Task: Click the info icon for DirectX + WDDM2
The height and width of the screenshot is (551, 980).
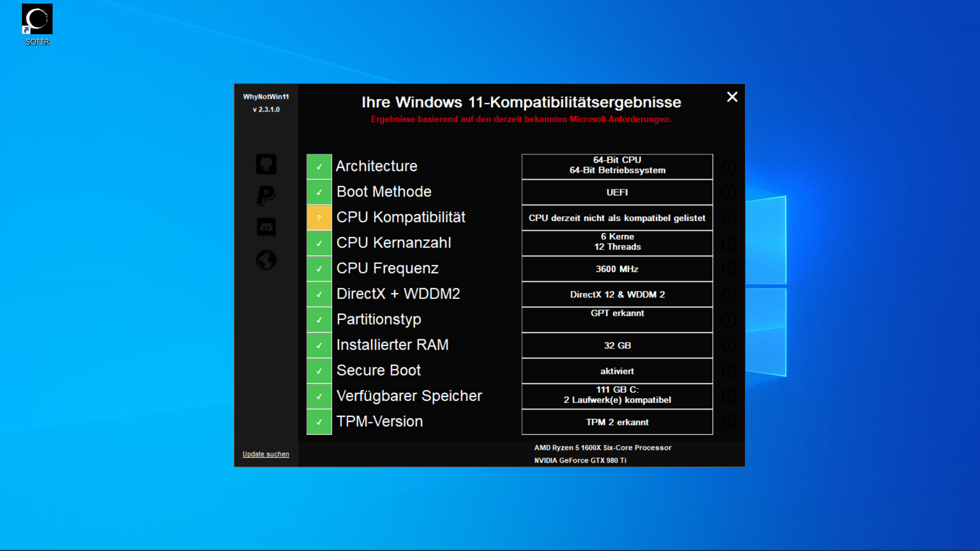Action: [729, 294]
